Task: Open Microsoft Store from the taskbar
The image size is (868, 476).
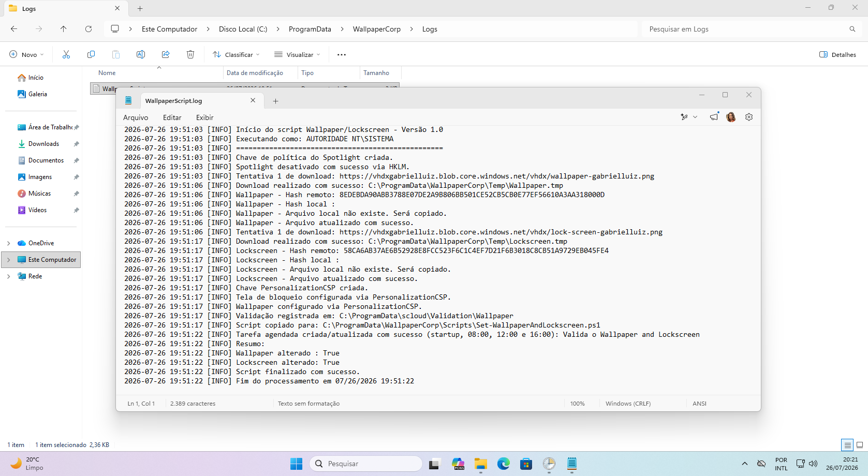Action: [526, 464]
